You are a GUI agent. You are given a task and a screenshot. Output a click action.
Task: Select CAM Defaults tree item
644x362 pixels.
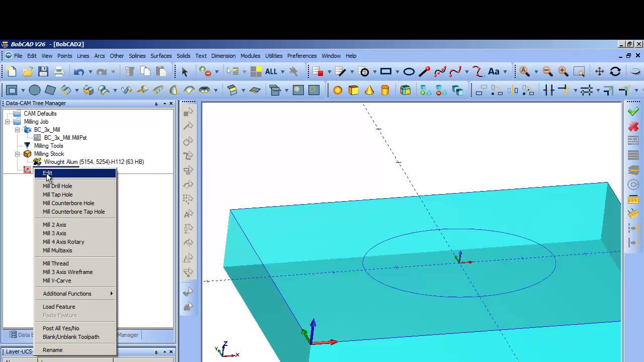pos(40,114)
